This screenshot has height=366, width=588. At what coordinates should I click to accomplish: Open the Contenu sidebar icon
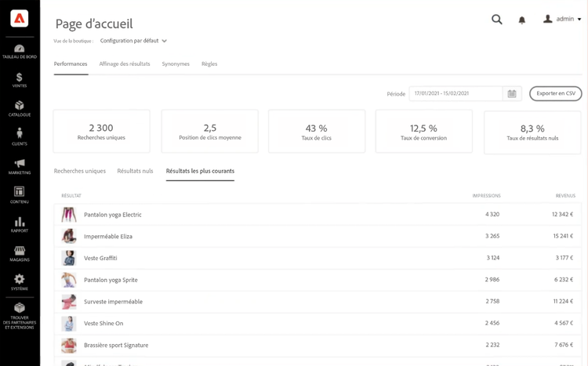[20, 193]
